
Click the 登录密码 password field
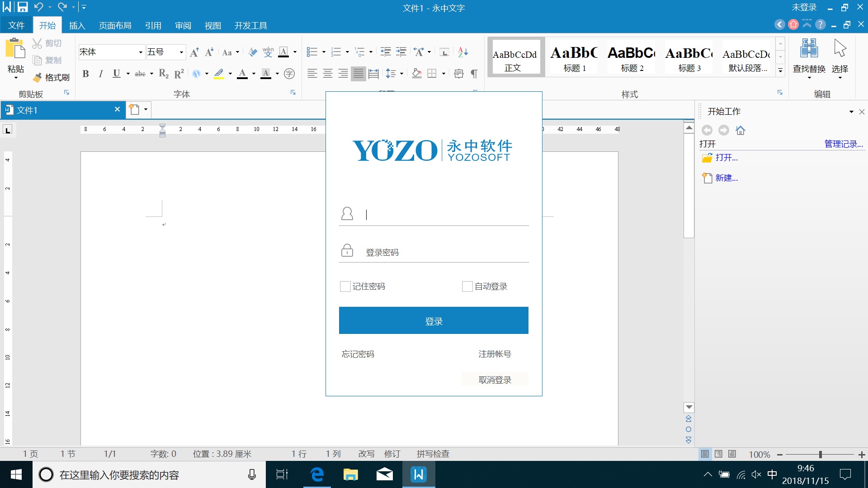click(x=434, y=252)
